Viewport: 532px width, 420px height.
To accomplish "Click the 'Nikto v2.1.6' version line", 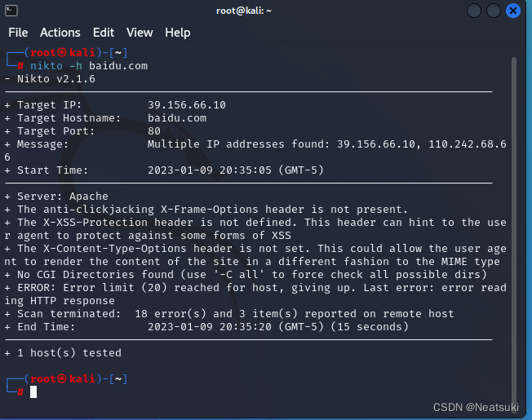I will (50, 79).
